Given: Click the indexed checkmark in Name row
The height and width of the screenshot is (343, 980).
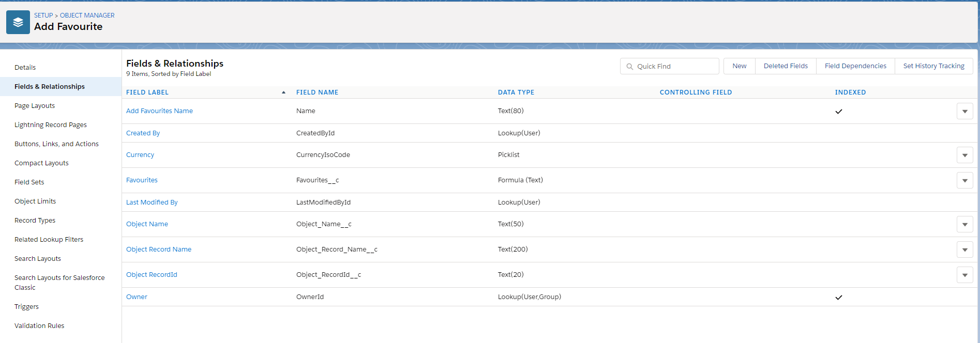Looking at the screenshot, I should (839, 112).
